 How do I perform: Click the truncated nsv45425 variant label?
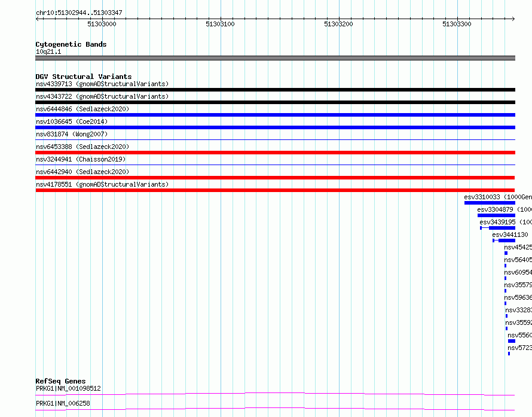(518, 247)
